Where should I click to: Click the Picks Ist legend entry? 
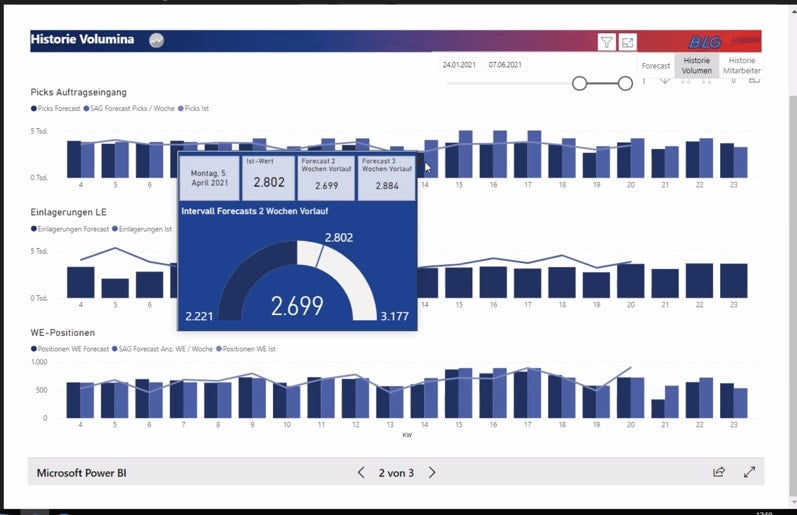193,108
